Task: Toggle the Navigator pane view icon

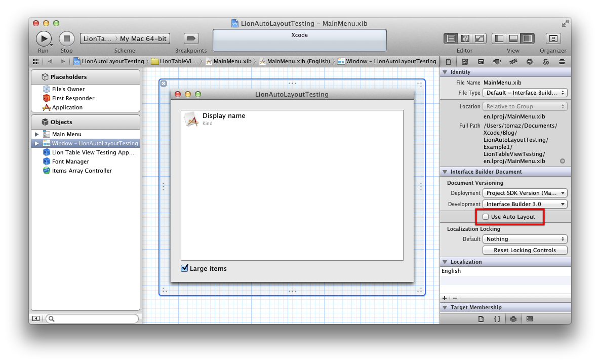Action: pyautogui.click(x=499, y=38)
